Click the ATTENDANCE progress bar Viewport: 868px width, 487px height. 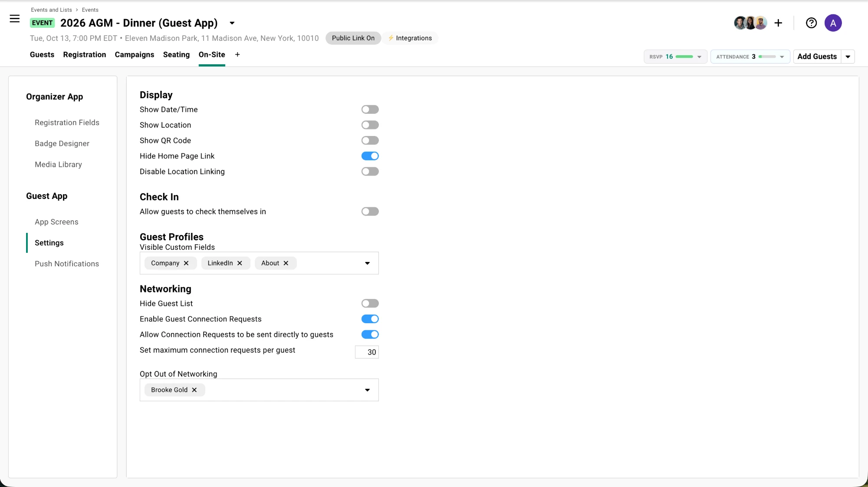767,56
